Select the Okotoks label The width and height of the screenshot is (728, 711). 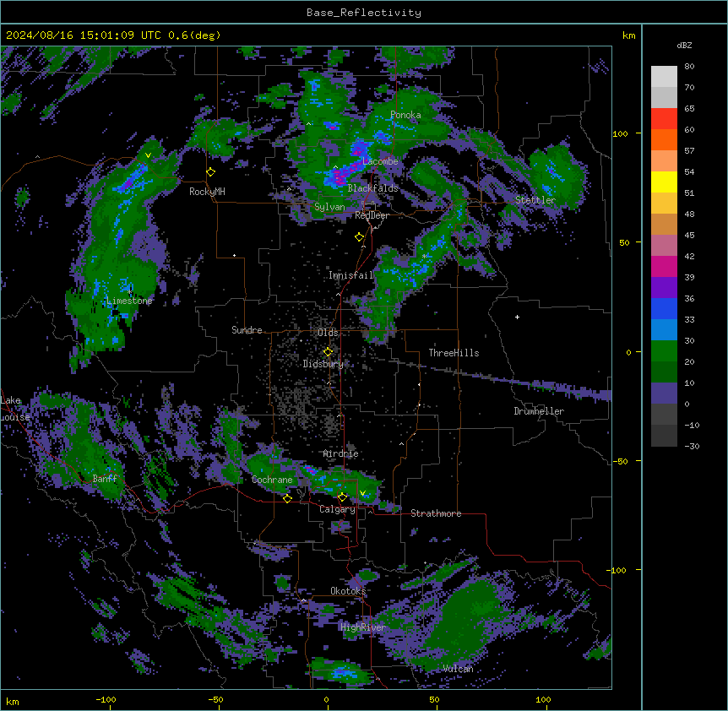[x=348, y=591]
